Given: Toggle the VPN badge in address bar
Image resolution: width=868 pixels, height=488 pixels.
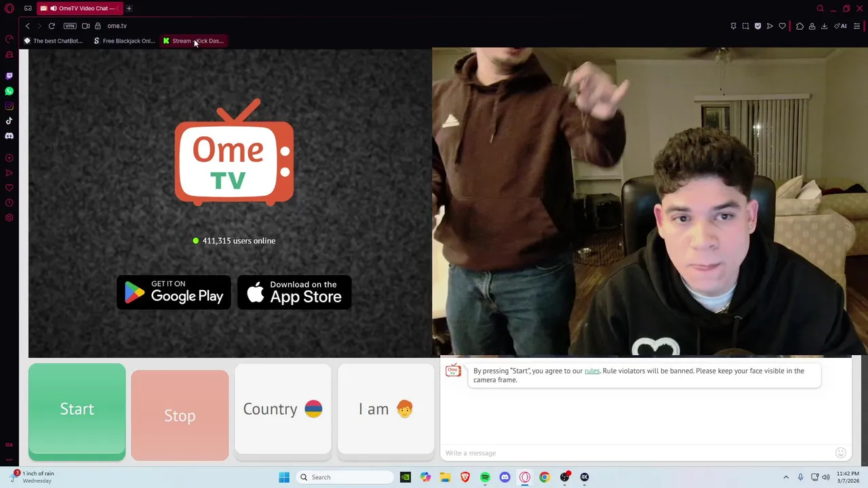Looking at the screenshot, I should 70,26.
